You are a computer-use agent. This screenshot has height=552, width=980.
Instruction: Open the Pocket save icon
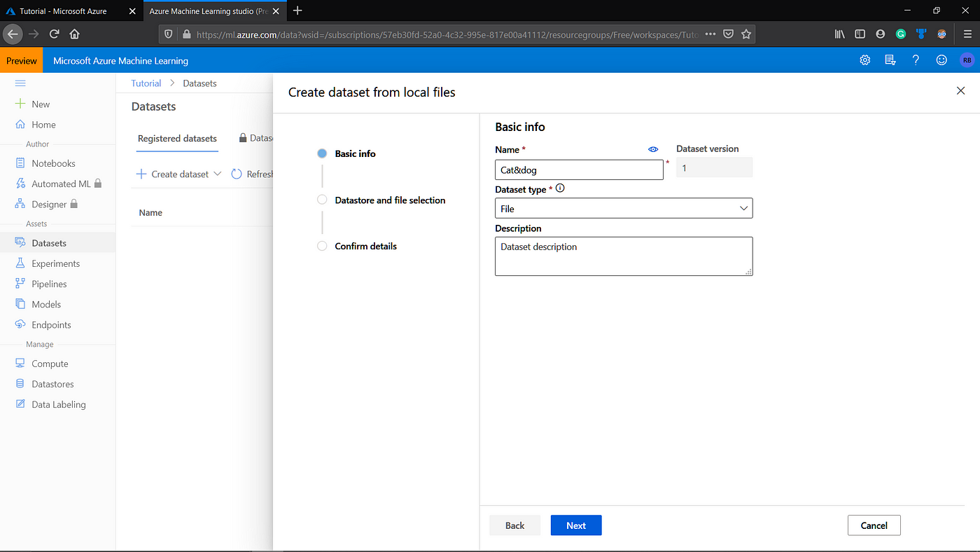(728, 34)
